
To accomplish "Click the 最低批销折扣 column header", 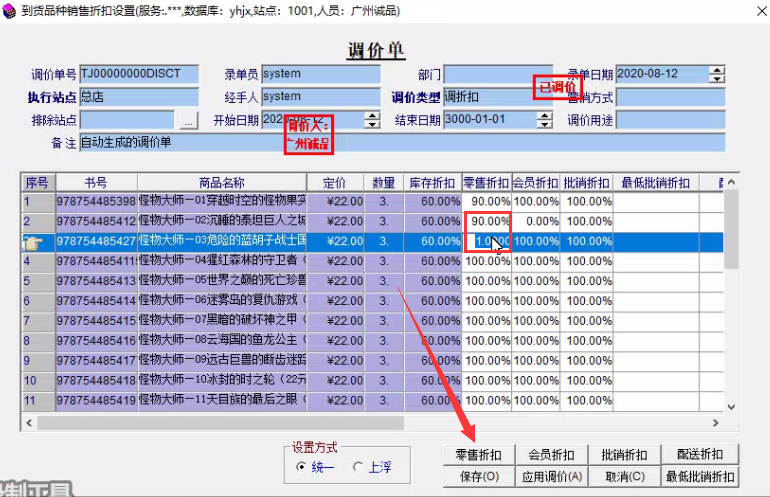I will pyautogui.click(x=656, y=183).
